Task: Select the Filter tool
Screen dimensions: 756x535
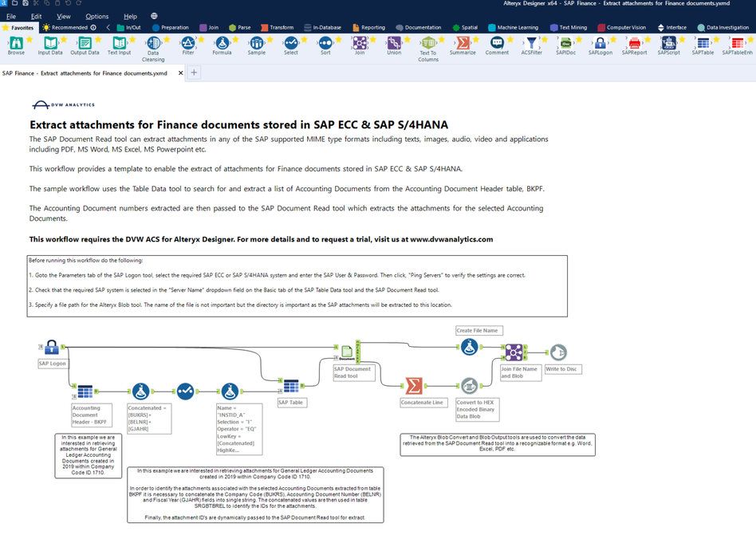Action: point(188,43)
